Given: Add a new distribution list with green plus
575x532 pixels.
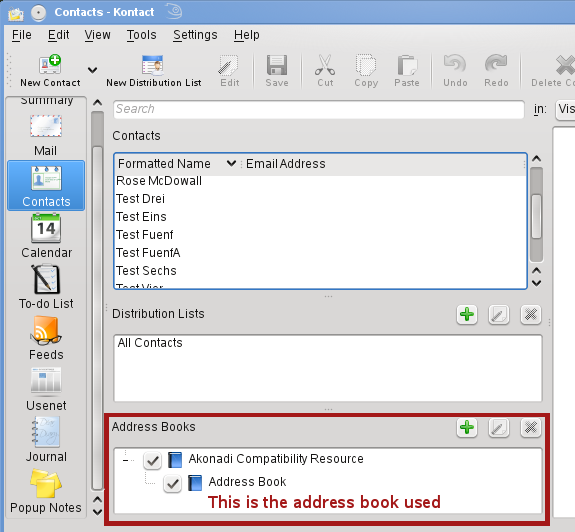Looking at the screenshot, I should pos(467,315).
